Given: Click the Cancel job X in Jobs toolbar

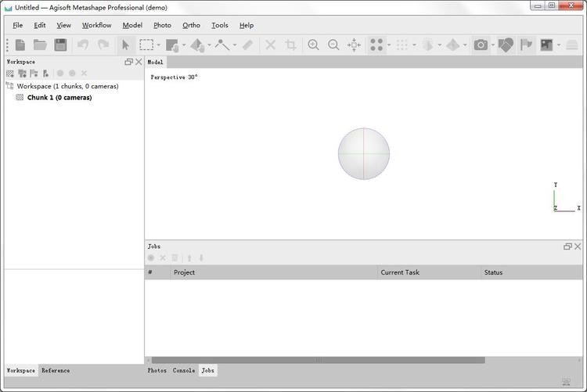Looking at the screenshot, I should click(163, 257).
